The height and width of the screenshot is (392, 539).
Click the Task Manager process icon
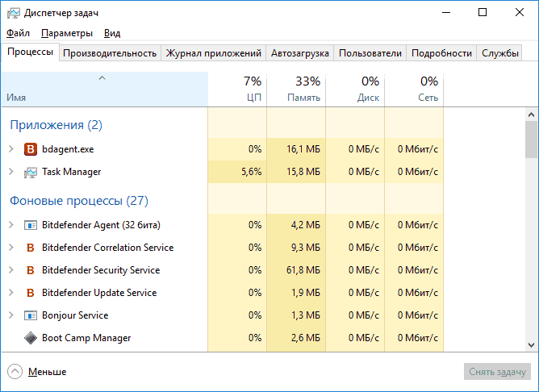30,172
